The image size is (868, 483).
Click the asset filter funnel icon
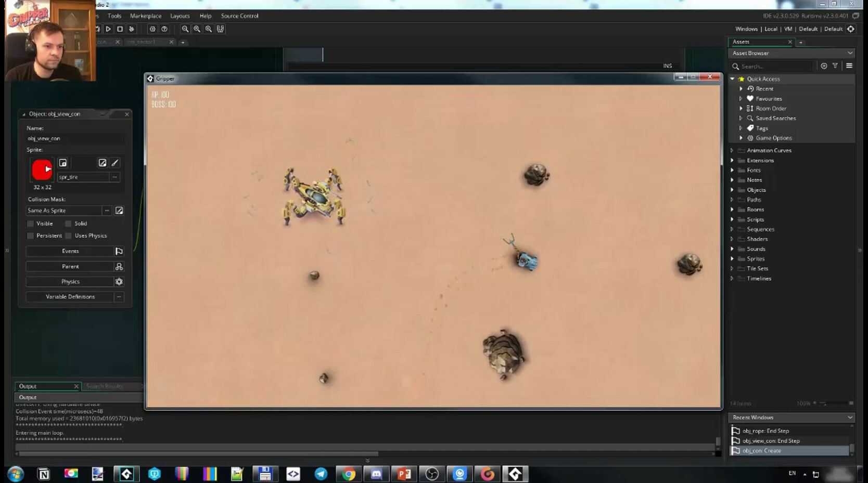(x=835, y=66)
